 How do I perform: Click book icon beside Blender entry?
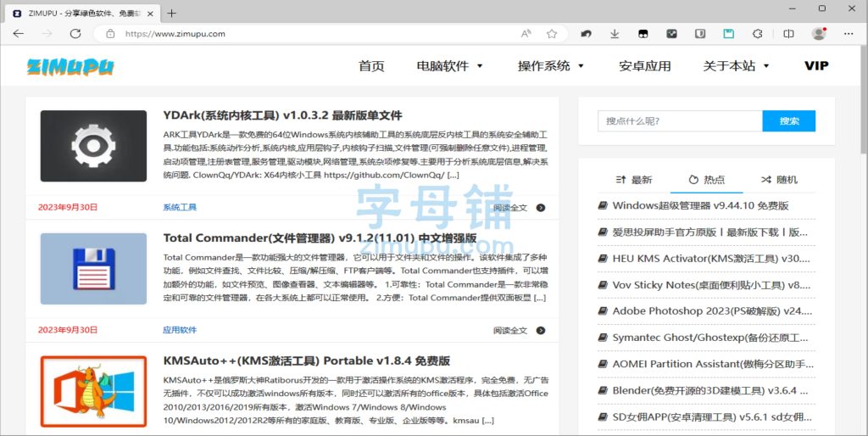(x=603, y=390)
